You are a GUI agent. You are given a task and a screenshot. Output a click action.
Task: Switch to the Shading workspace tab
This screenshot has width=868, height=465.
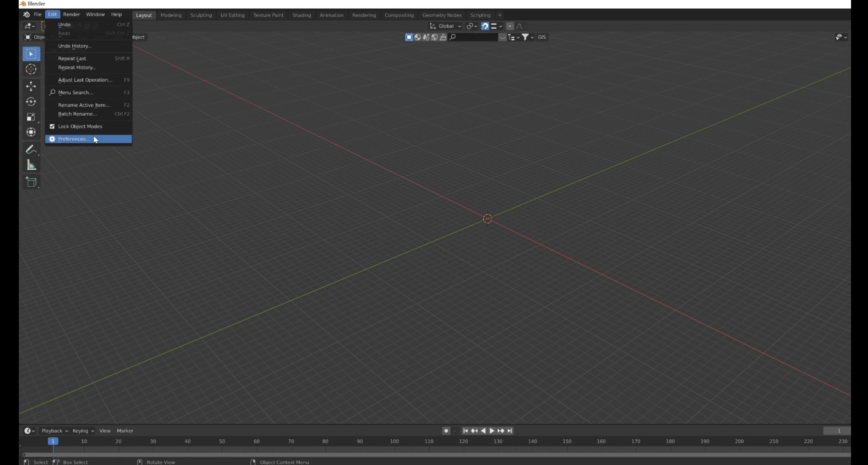[x=301, y=15]
